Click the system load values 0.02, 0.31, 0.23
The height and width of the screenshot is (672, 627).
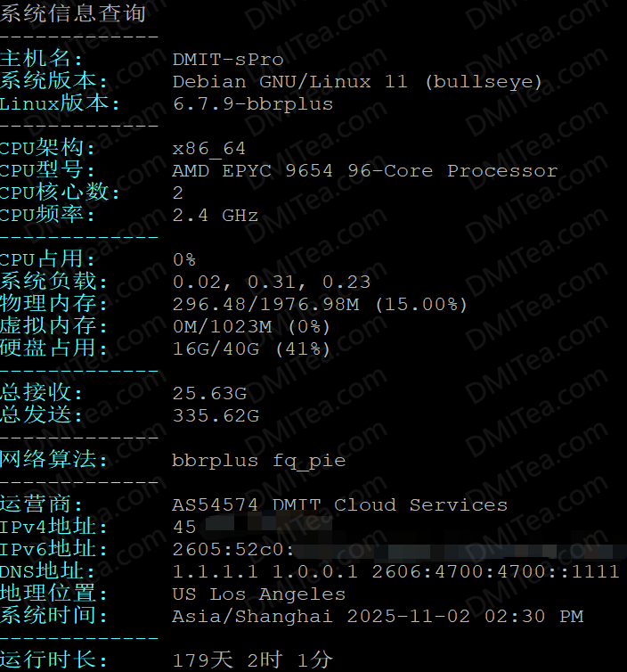point(271,283)
